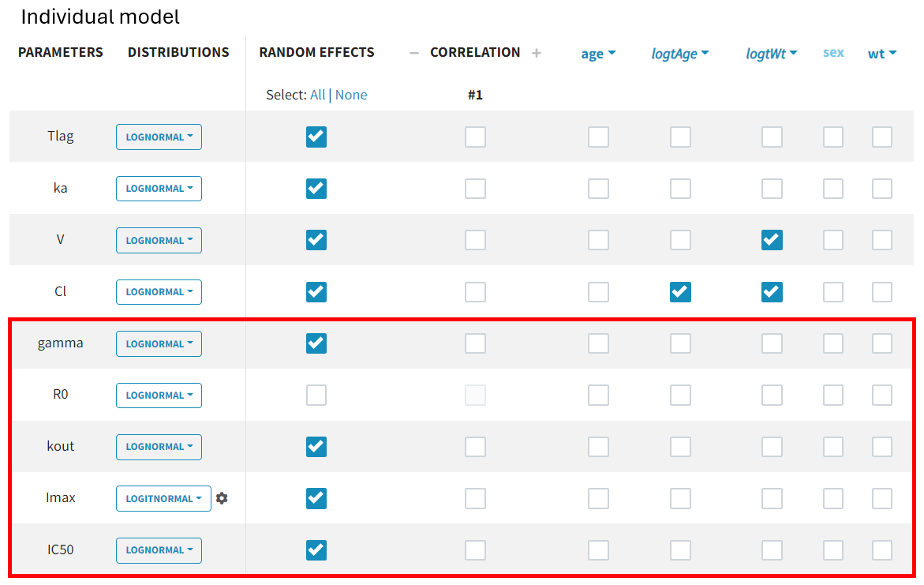Open the Imax distribution settings gear

coord(222,498)
